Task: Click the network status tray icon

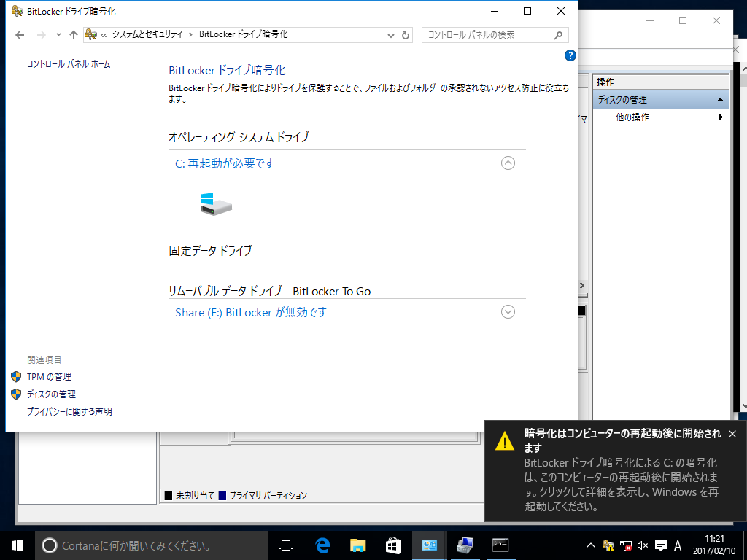Action: click(x=625, y=545)
